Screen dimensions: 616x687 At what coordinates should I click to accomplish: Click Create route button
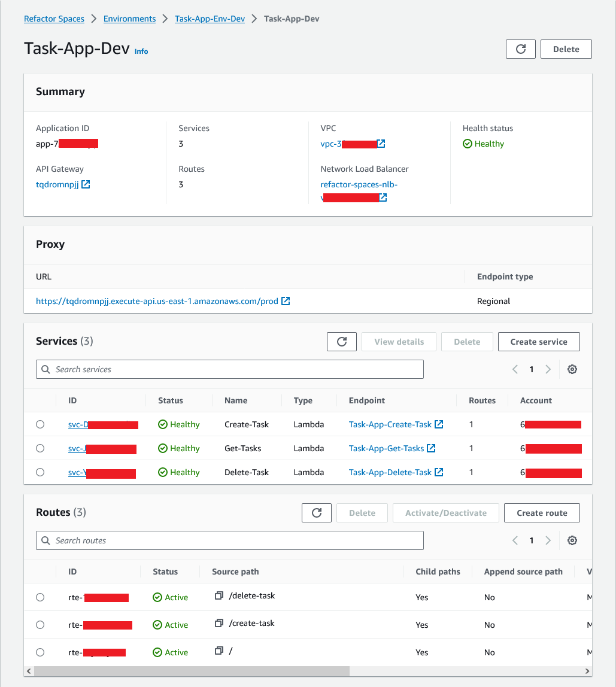(542, 513)
